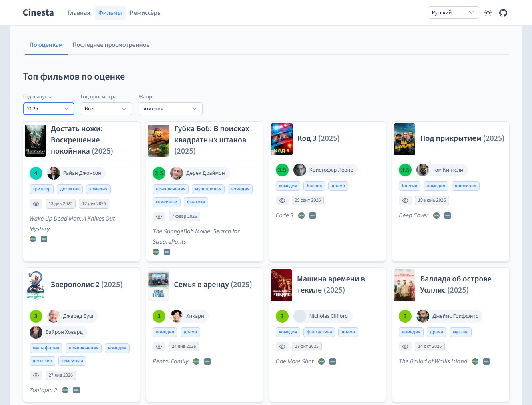Open director Кристофер Леоне
Image resolution: width=532 pixels, height=405 pixels.
[325, 170]
